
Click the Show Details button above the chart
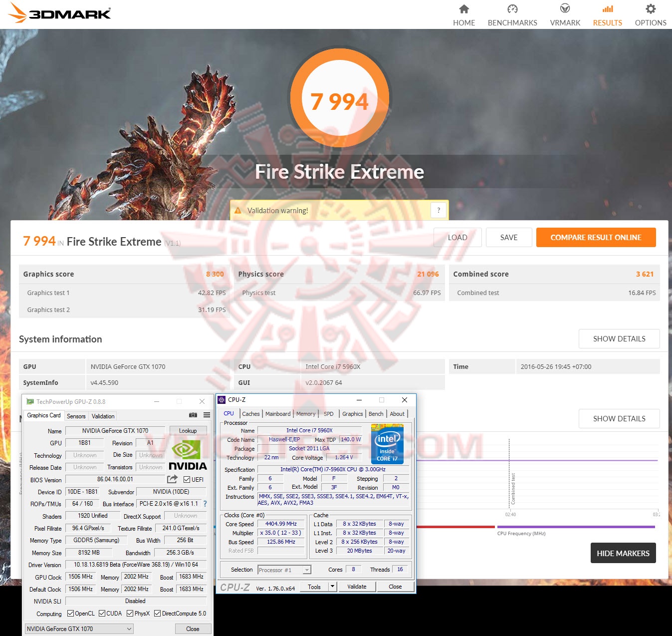click(x=619, y=419)
